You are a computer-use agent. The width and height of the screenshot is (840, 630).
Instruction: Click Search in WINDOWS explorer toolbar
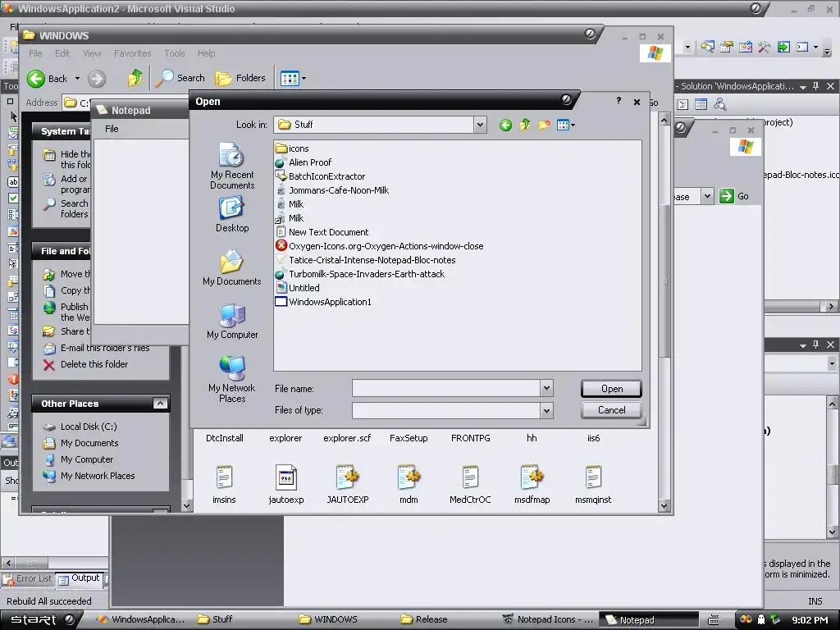pyautogui.click(x=180, y=78)
